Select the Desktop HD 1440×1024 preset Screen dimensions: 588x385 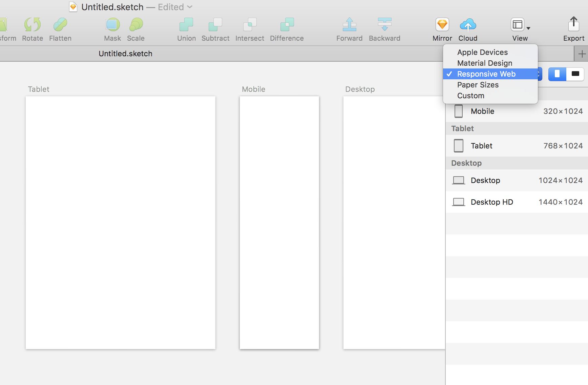pyautogui.click(x=517, y=202)
